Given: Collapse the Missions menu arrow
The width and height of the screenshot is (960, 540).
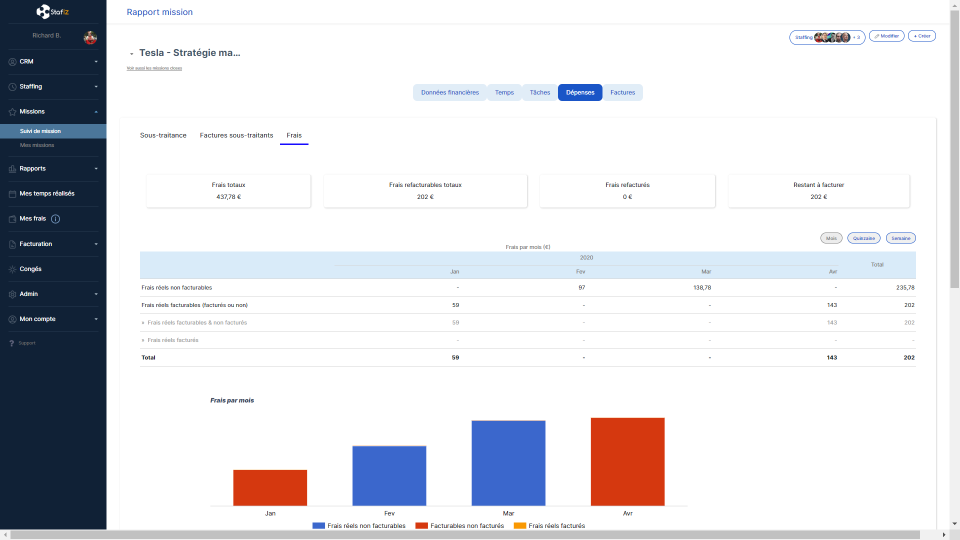Looking at the screenshot, I should [96, 112].
